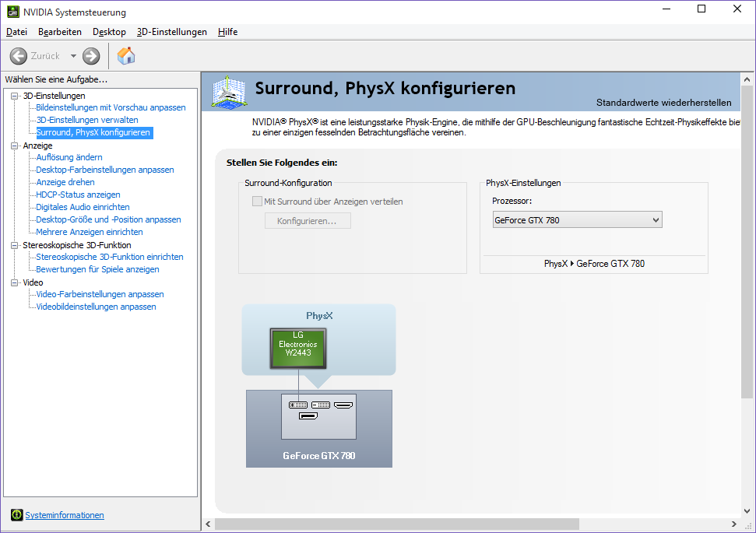
Task: Click the horizontal scrollbar right arrow
Action: [734, 524]
